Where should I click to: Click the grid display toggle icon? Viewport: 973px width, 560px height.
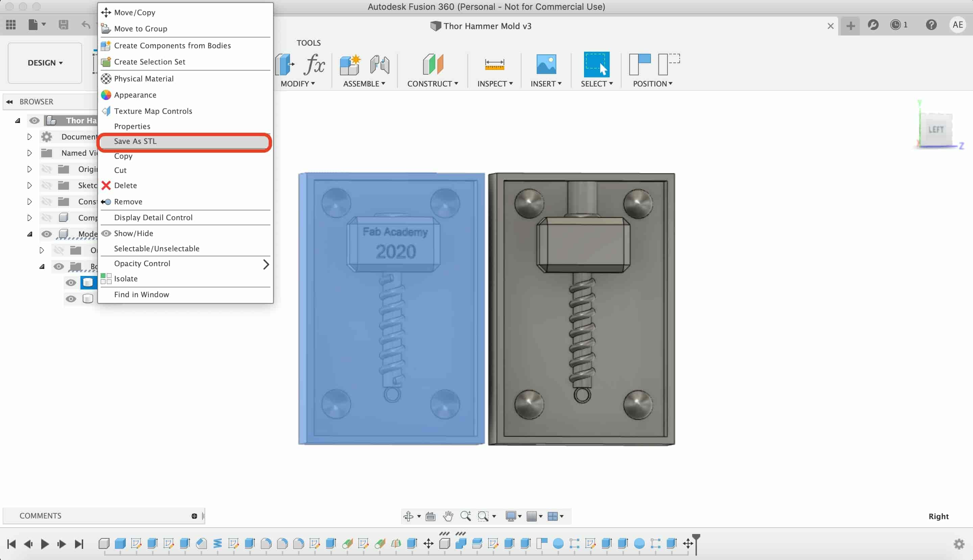[x=533, y=516]
